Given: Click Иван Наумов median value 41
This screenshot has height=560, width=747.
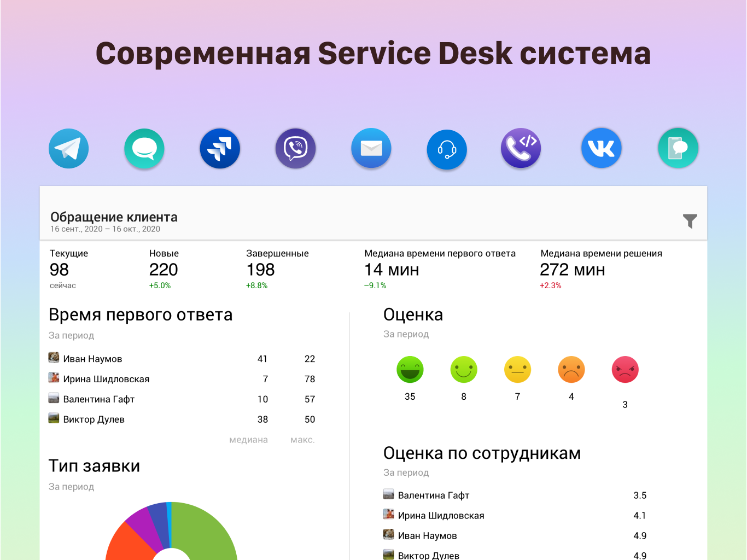Looking at the screenshot, I should (262, 359).
